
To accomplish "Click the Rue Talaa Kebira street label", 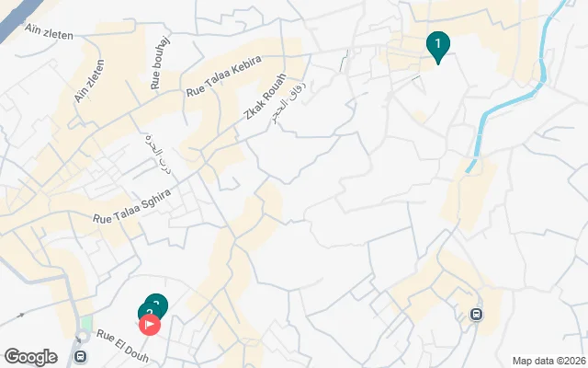I will pos(224,76).
